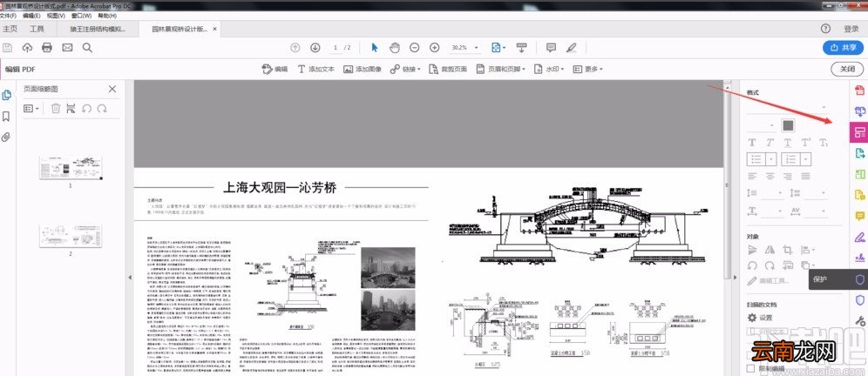
Task: Click the crop object icon
Action: [x=787, y=250]
